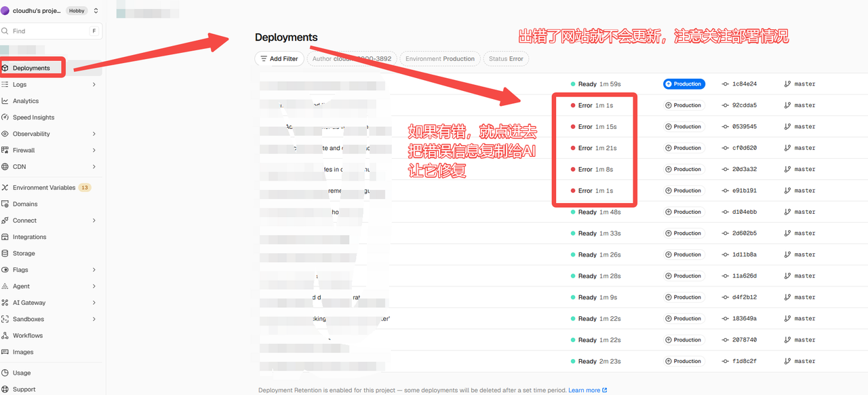868x395 pixels.
Task: Click the Analytics chart icon
Action: point(5,101)
